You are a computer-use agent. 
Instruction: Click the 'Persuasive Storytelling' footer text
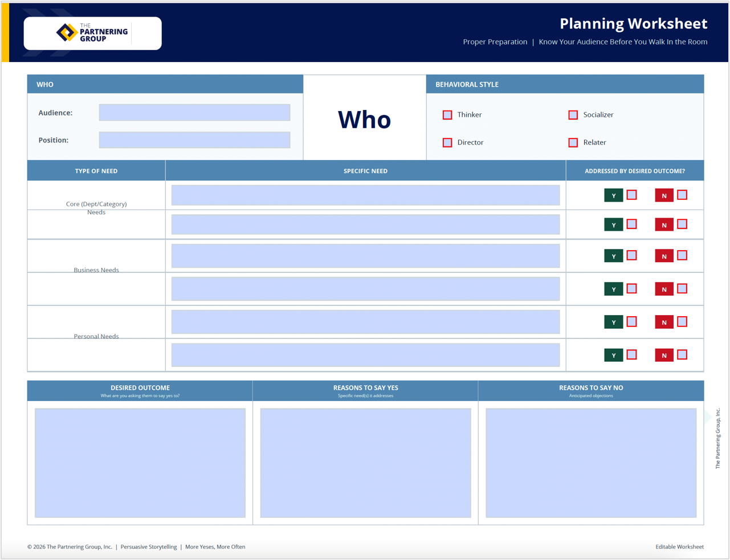149,547
